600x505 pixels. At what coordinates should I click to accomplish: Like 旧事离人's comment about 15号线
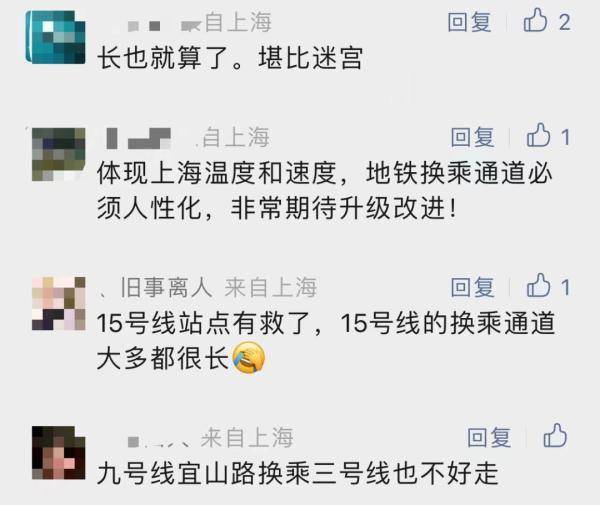(538, 286)
